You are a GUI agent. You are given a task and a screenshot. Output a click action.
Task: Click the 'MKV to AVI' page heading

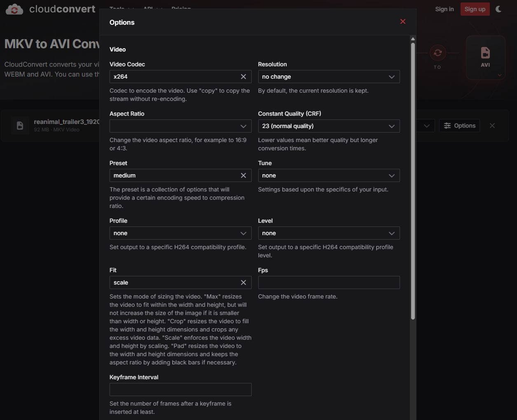click(51, 44)
